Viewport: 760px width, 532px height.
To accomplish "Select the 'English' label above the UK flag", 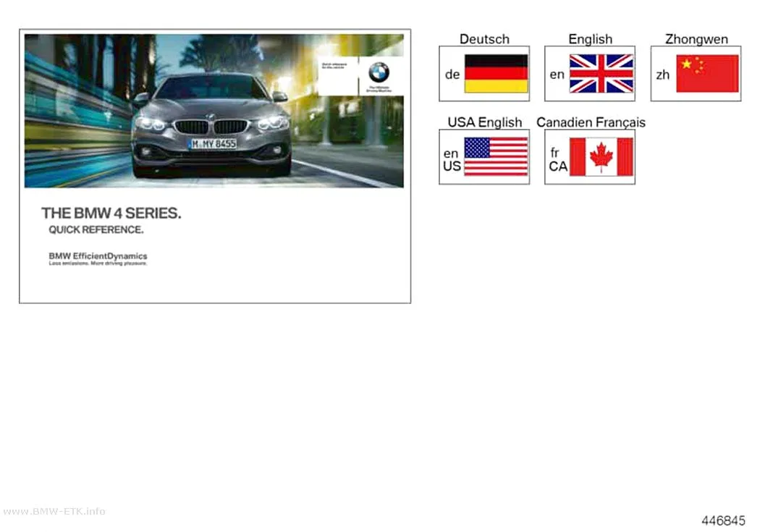I will 591,39.
